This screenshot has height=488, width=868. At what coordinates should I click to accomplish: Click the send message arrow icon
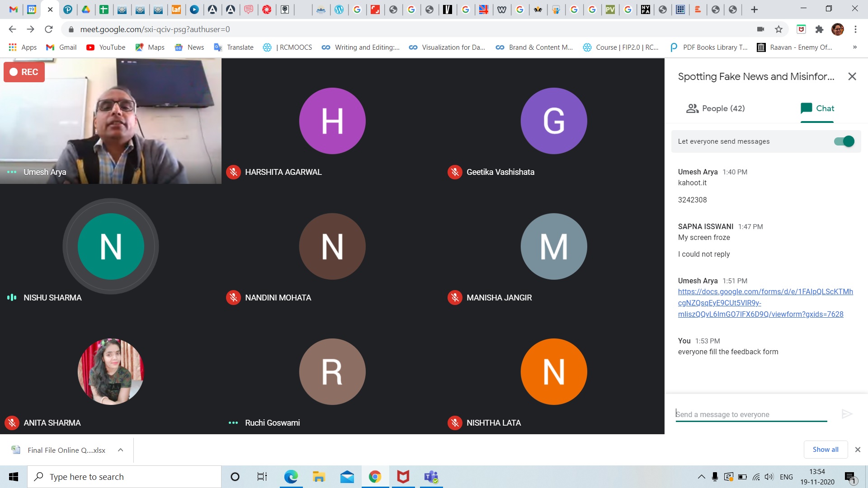847,414
